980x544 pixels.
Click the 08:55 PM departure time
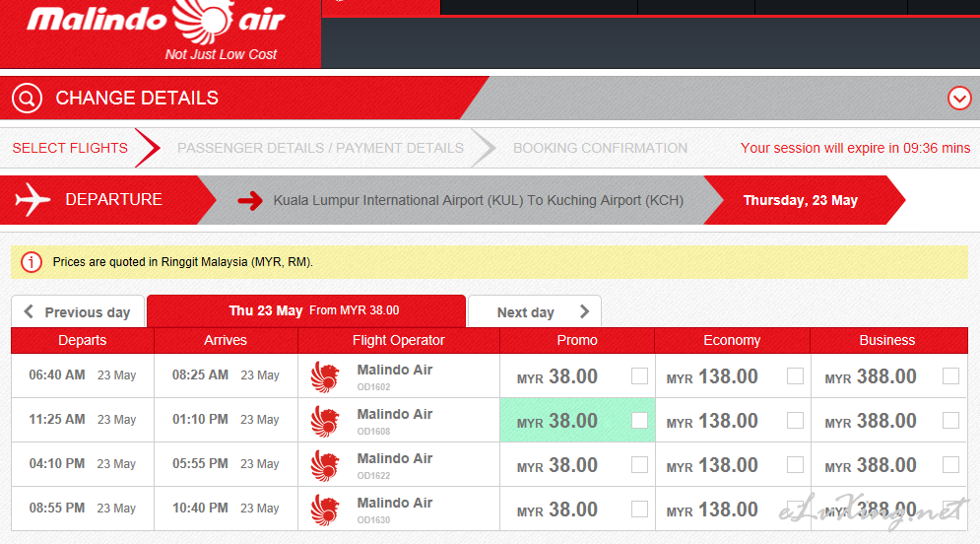tap(57, 509)
